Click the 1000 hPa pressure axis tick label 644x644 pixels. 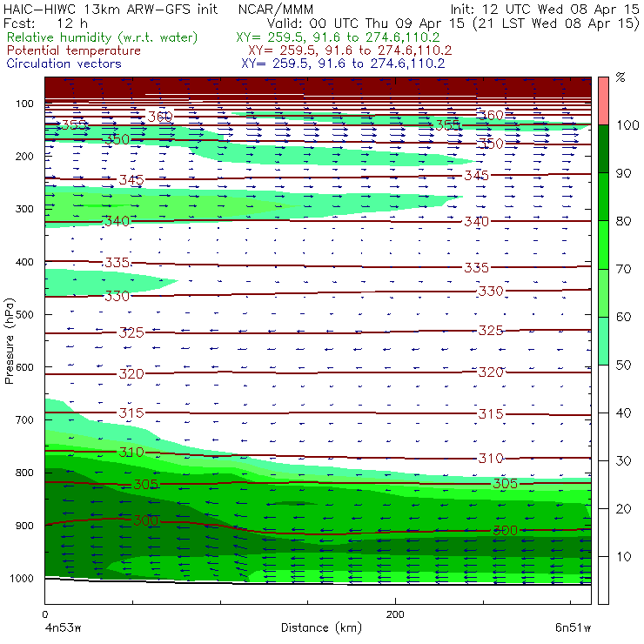(22, 579)
